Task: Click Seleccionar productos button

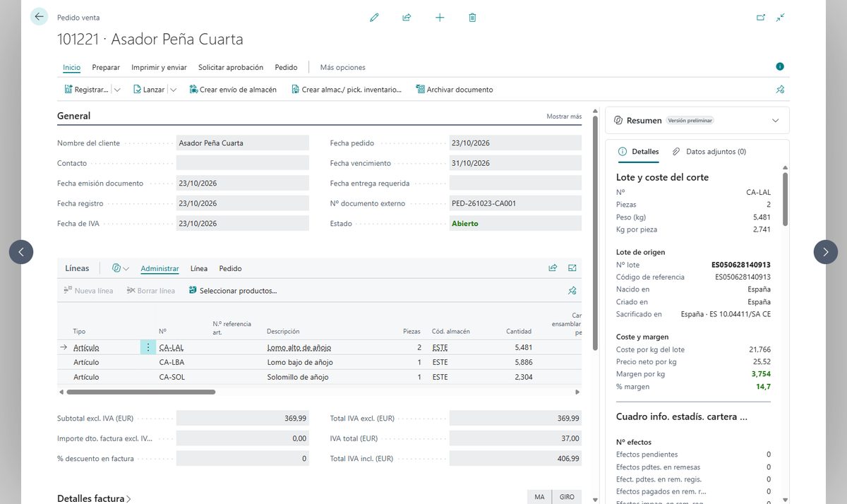Action: tap(233, 291)
